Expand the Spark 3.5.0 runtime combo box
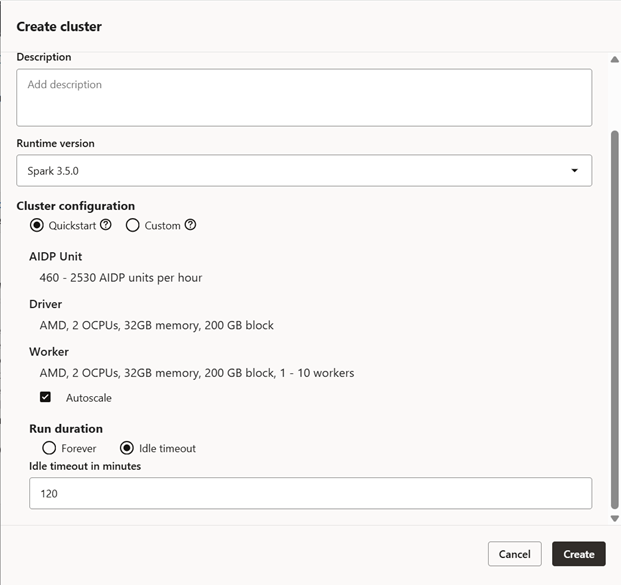 pyautogui.click(x=303, y=171)
